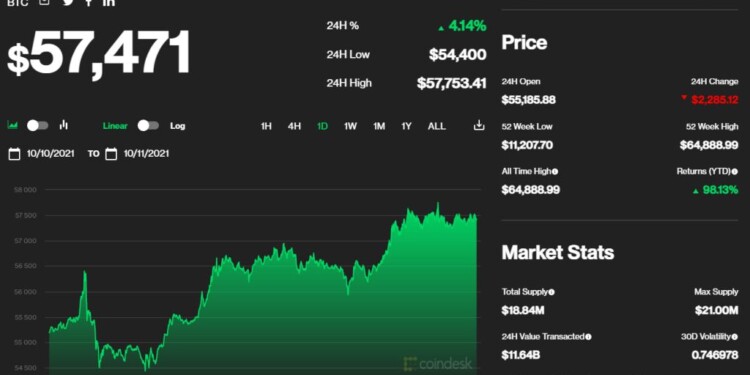Click All Time High info icon

click(x=555, y=171)
